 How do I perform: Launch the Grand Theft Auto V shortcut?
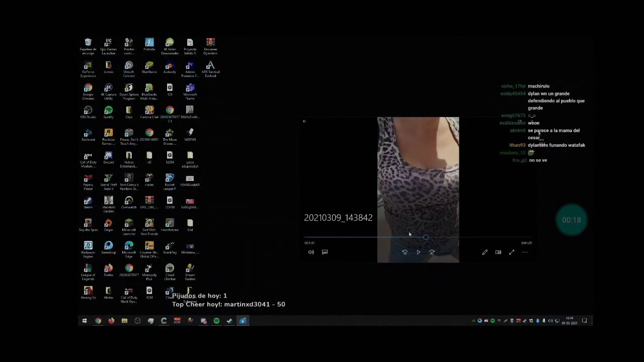point(108,182)
